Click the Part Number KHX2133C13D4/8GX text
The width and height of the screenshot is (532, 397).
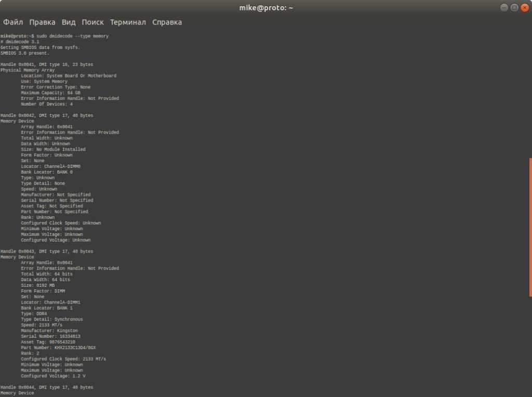click(x=75, y=348)
